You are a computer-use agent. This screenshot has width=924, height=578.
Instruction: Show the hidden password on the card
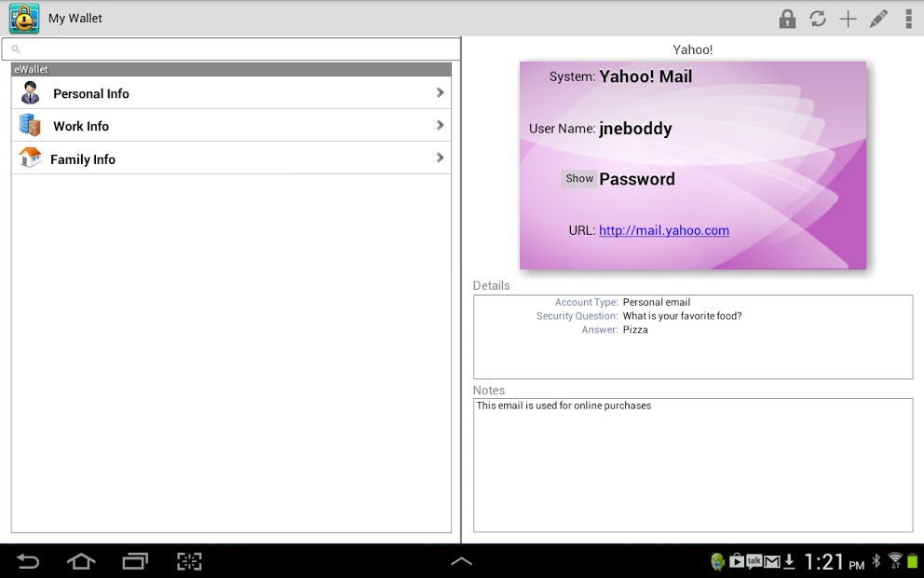click(578, 178)
